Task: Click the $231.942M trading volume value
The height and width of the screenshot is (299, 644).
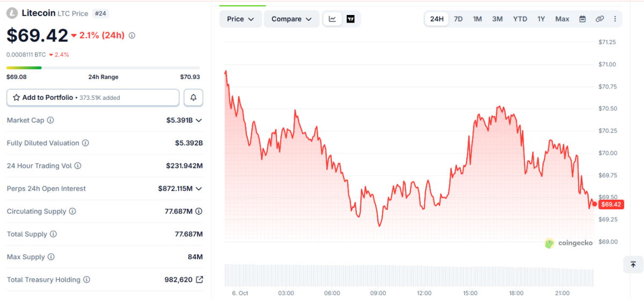Action: [x=185, y=166]
